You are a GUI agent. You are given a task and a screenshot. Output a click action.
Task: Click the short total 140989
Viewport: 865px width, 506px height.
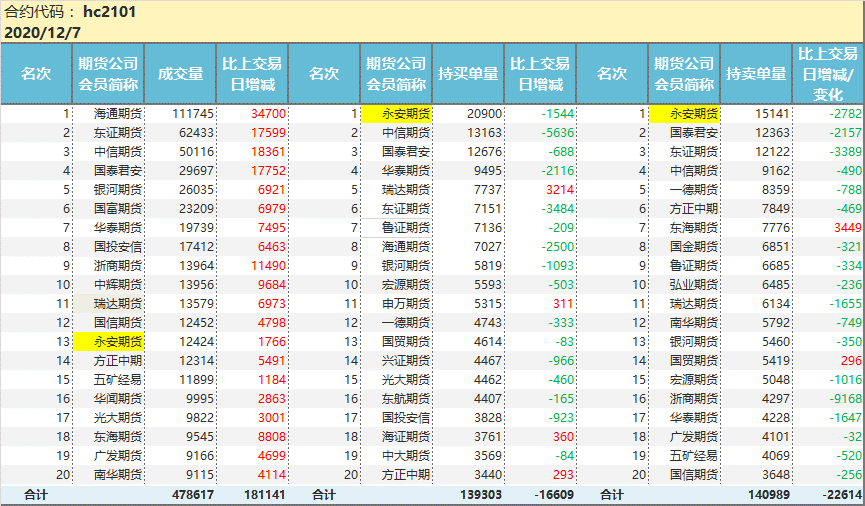click(x=769, y=494)
